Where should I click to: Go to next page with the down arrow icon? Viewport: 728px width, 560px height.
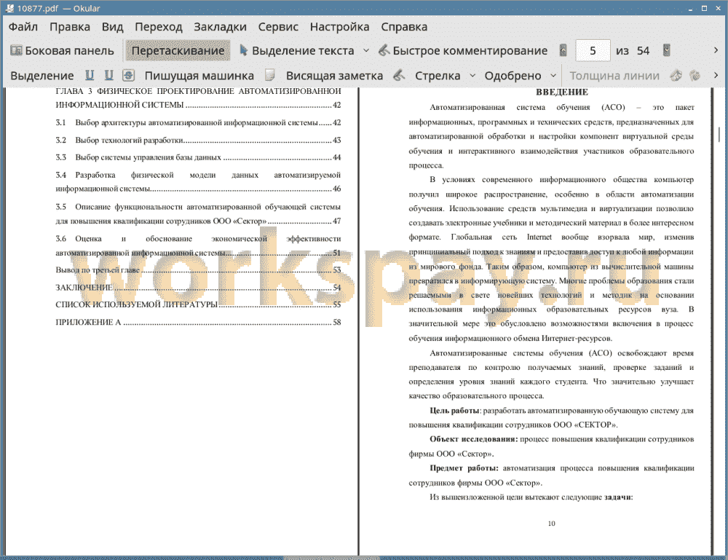[666, 50]
